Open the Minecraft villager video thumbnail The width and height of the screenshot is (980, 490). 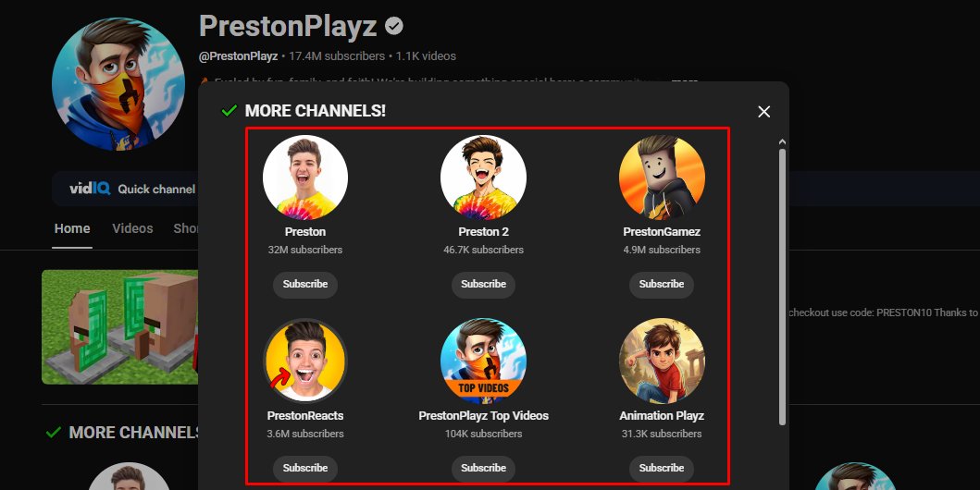point(120,327)
